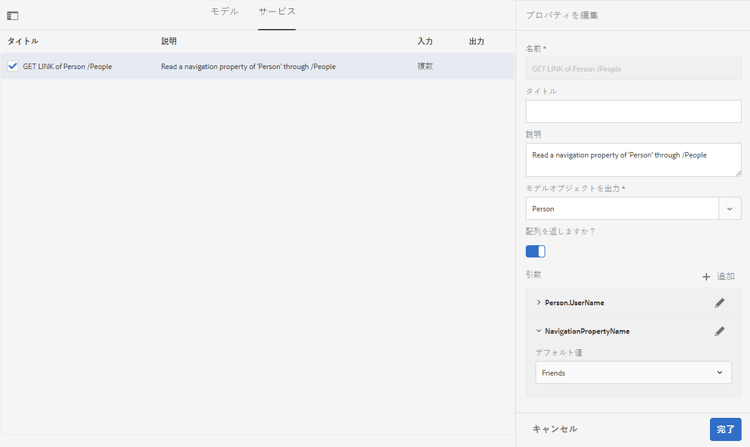This screenshot has width=750, height=447.
Task: Open the Person output model object dropdown
Action: [x=729, y=209]
